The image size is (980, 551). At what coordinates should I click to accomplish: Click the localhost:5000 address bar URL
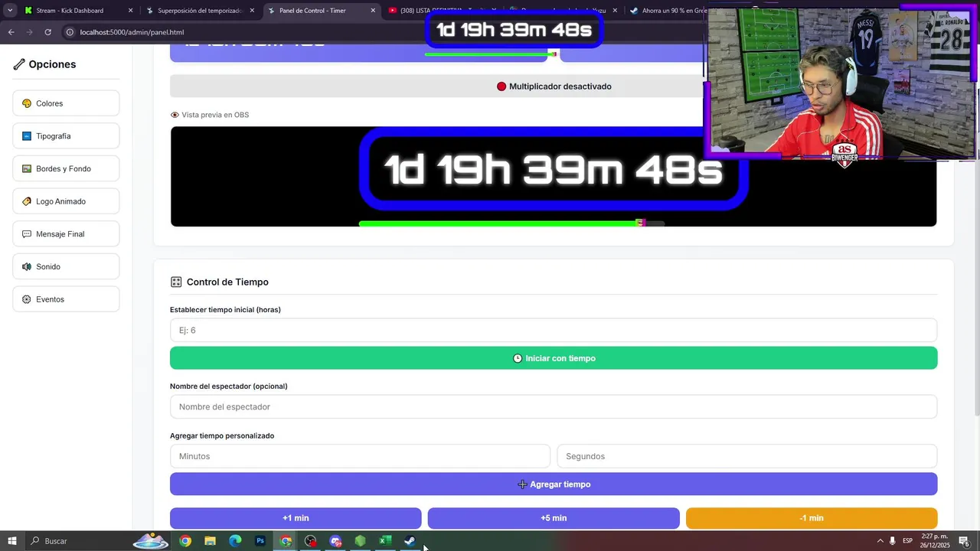pos(132,32)
